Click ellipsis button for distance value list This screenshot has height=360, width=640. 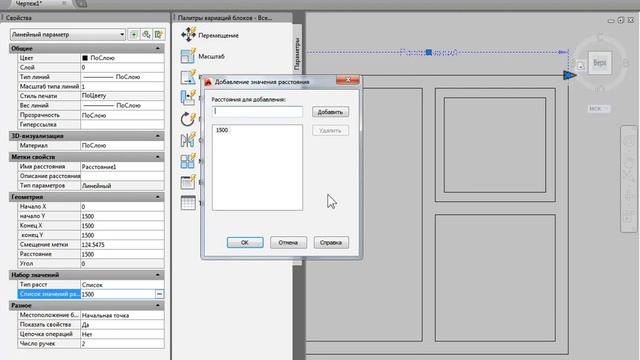(x=159, y=294)
